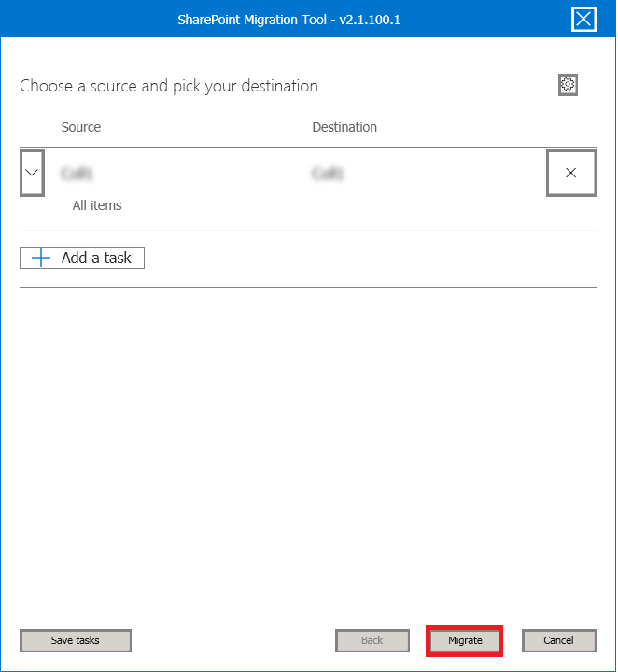Select the All items text
The image size is (618, 672).
97,205
